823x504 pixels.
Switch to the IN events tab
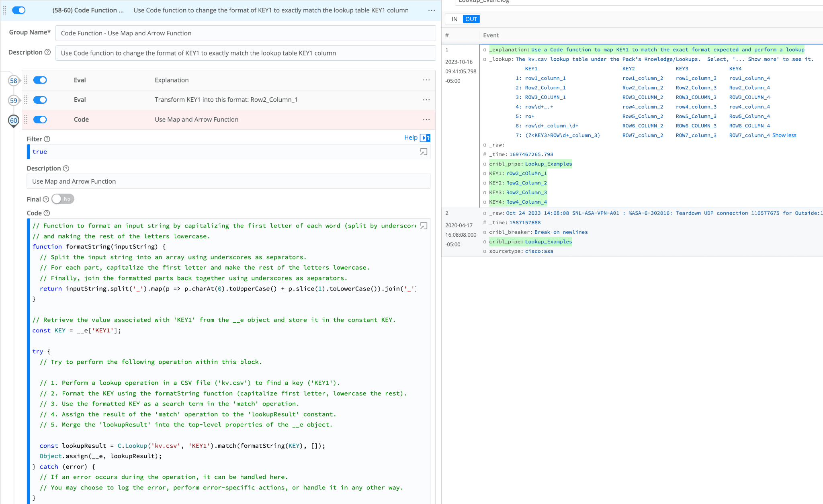pyautogui.click(x=454, y=19)
